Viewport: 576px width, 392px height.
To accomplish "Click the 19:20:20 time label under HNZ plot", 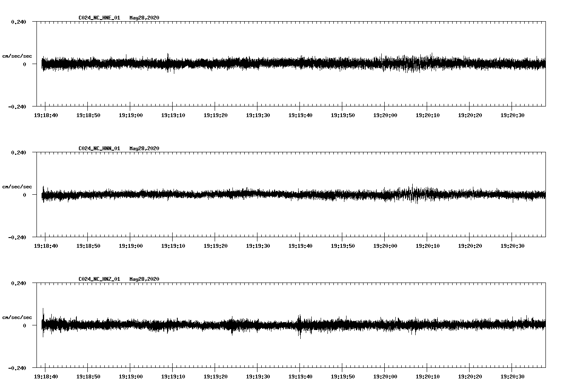I will pyautogui.click(x=470, y=376).
